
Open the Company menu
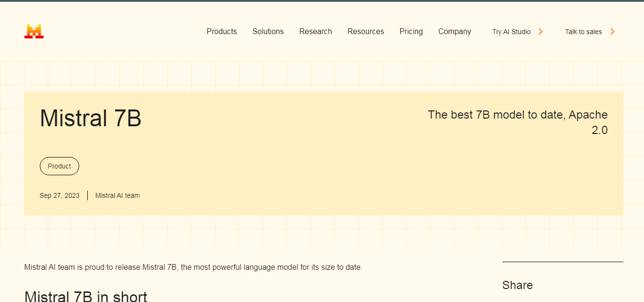[x=454, y=32]
